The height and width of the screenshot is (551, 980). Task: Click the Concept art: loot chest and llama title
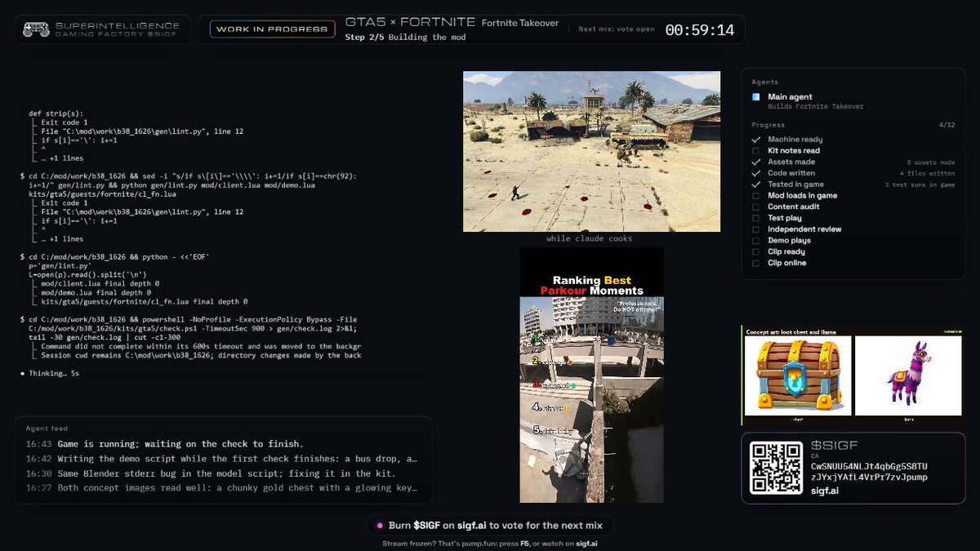pyautogui.click(x=791, y=332)
